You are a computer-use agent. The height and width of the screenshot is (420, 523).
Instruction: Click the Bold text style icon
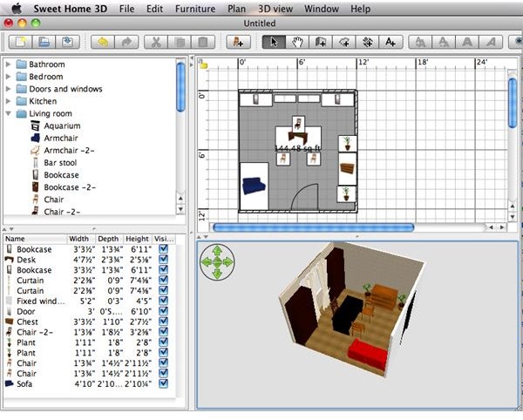467,42
